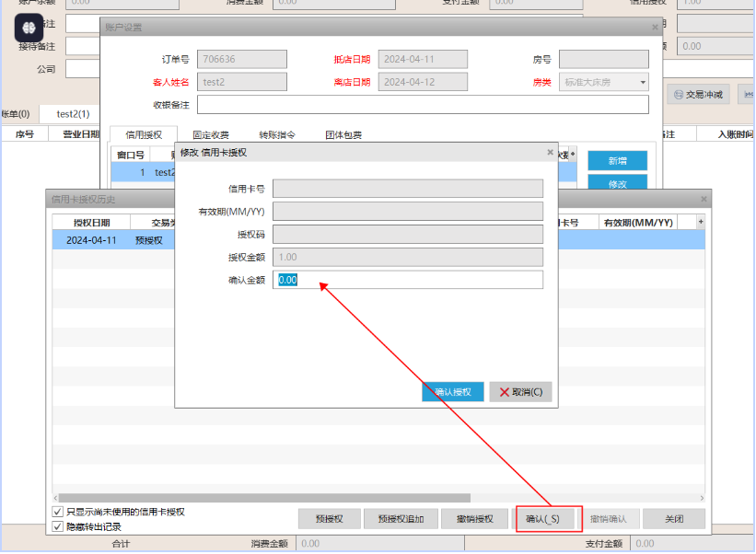Select the 团体包费 tab
The image size is (756, 554).
tap(343, 135)
